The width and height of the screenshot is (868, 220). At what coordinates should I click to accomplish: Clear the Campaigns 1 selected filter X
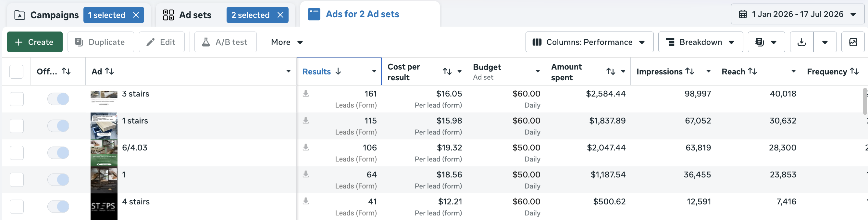pos(136,15)
